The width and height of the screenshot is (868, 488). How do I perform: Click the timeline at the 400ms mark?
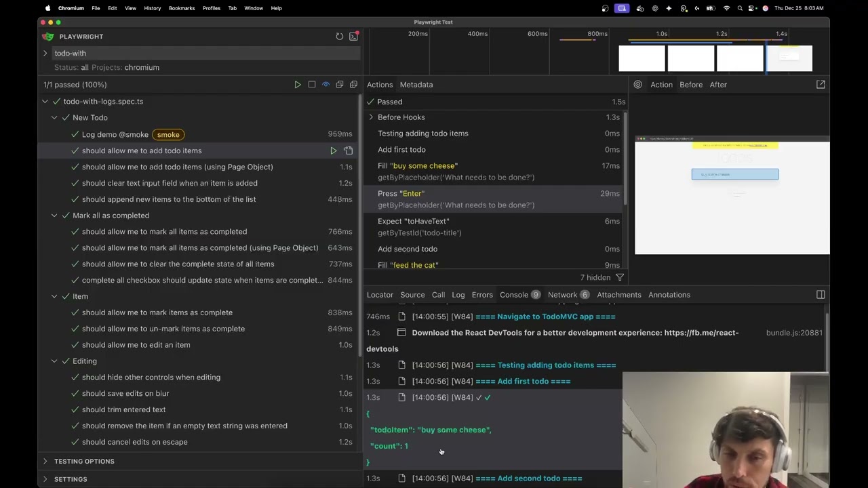pyautogui.click(x=477, y=34)
